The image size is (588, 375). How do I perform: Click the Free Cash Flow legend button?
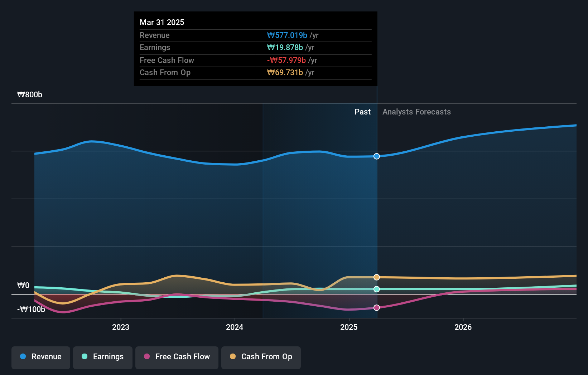pyautogui.click(x=177, y=357)
